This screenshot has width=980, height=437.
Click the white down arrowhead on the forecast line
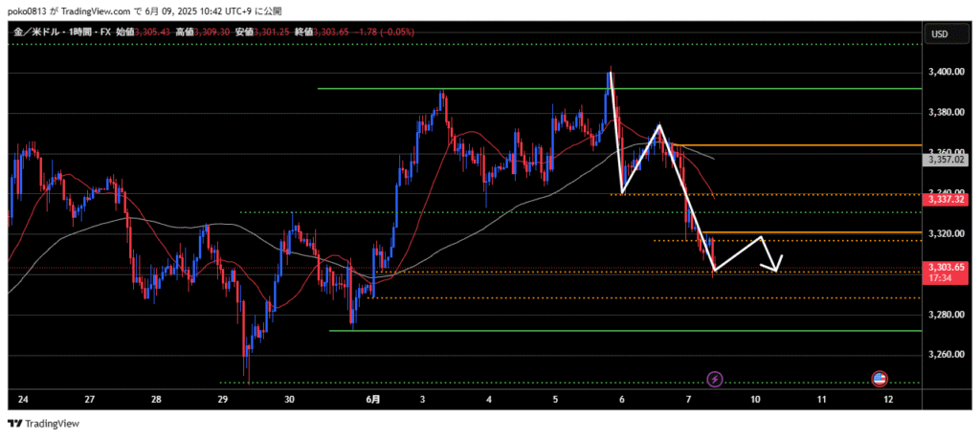click(776, 264)
